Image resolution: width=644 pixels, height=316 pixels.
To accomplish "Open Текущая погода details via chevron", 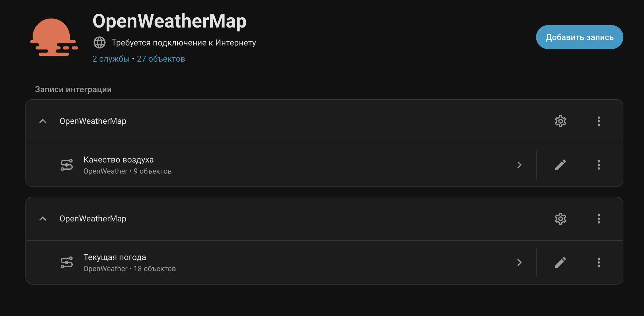I will (x=519, y=262).
